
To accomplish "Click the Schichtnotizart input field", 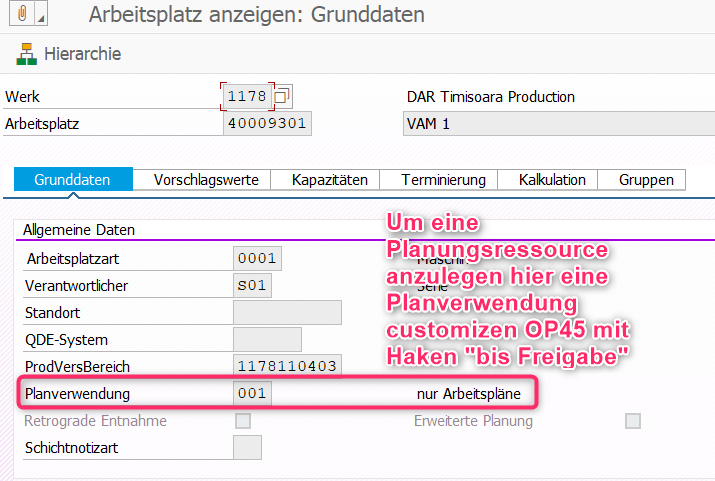I will point(246,448).
